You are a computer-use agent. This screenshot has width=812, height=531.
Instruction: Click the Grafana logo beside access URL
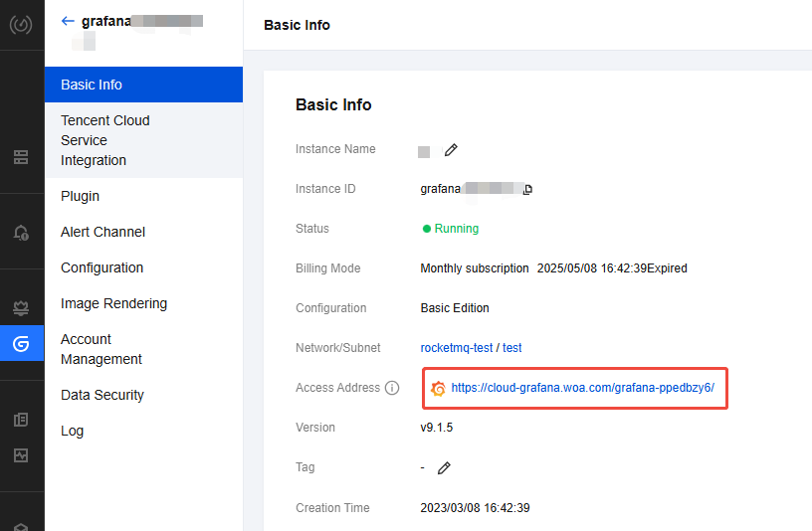[x=438, y=388]
